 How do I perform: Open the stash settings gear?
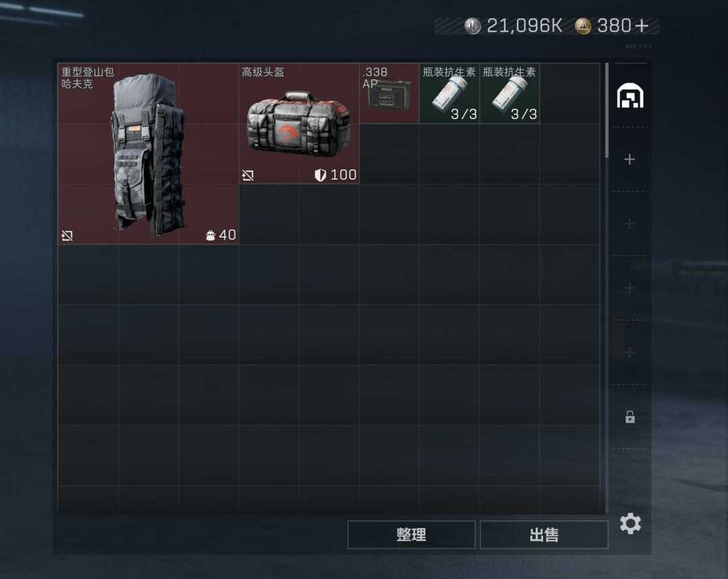tap(630, 524)
